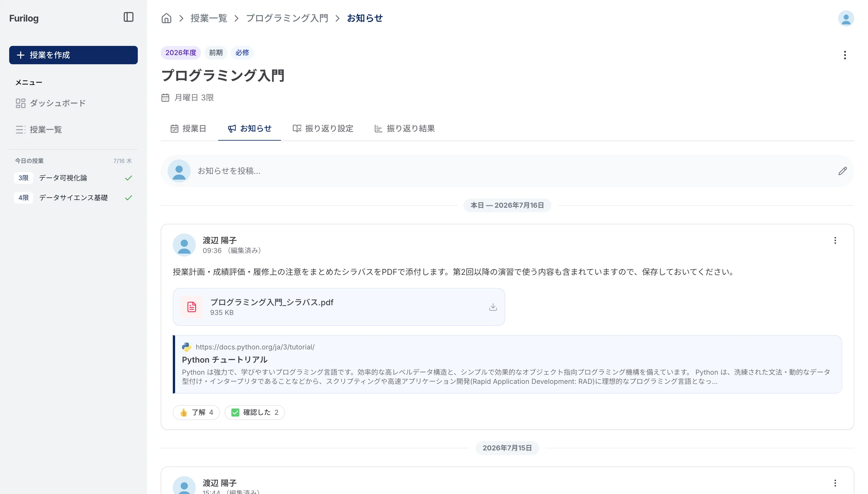The width and height of the screenshot is (868, 494).
Task: Toggle the sidebar collapse icon
Action: pyautogui.click(x=128, y=17)
